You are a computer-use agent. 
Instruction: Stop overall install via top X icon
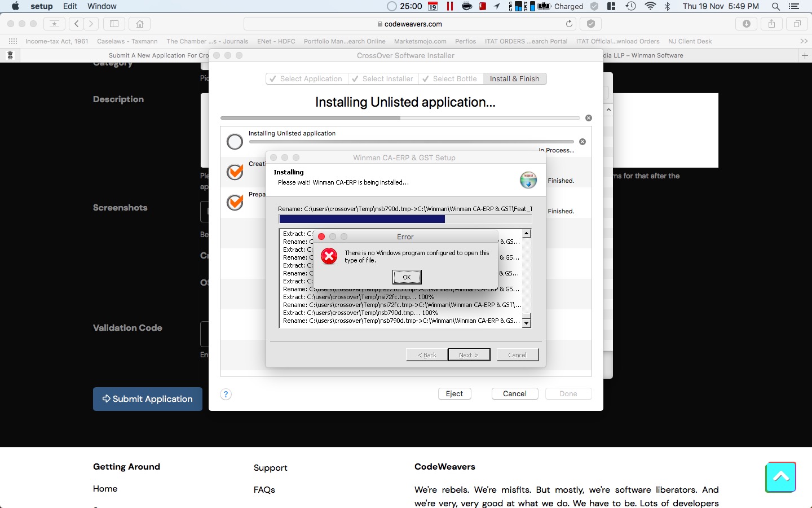coord(589,118)
